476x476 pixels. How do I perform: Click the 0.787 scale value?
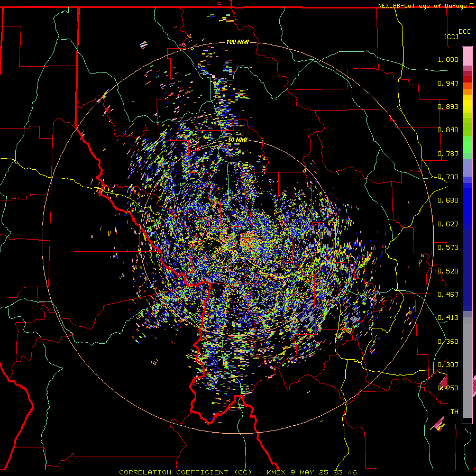tap(448, 153)
